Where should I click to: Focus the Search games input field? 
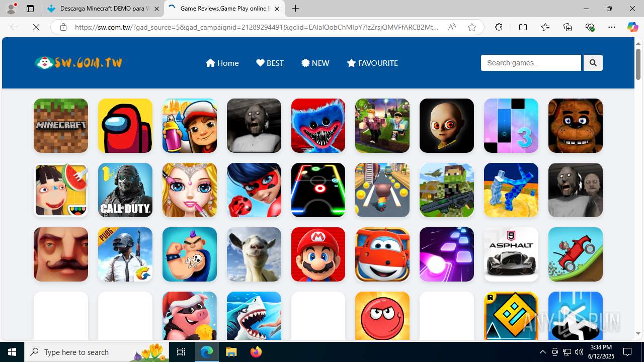[x=531, y=63]
